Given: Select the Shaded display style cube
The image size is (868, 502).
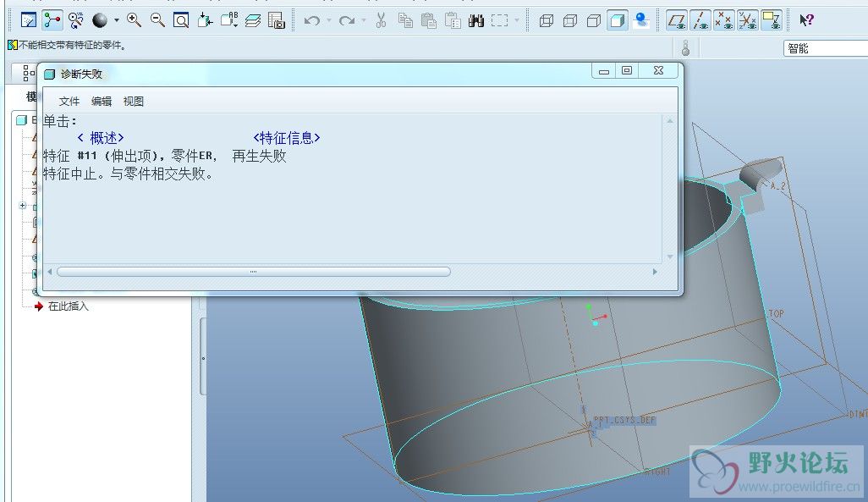Looking at the screenshot, I should (x=618, y=20).
